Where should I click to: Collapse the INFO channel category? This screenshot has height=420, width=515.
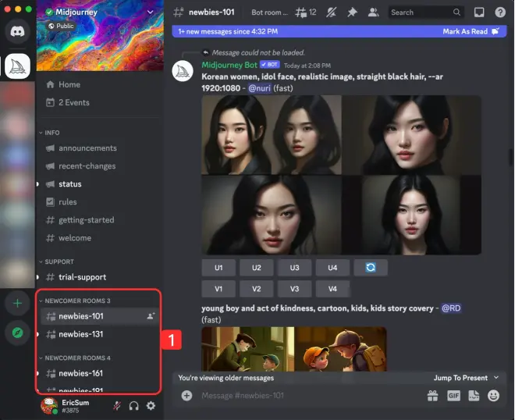coord(53,133)
